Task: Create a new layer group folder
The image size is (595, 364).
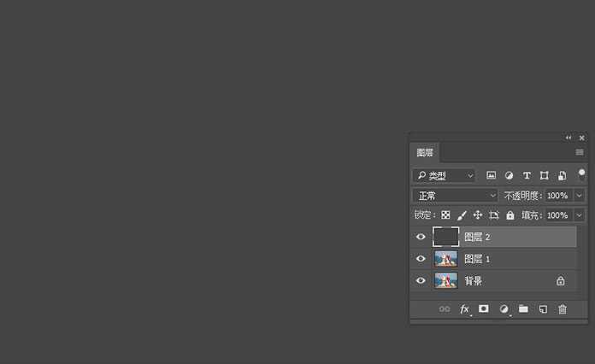Action: [x=523, y=308]
